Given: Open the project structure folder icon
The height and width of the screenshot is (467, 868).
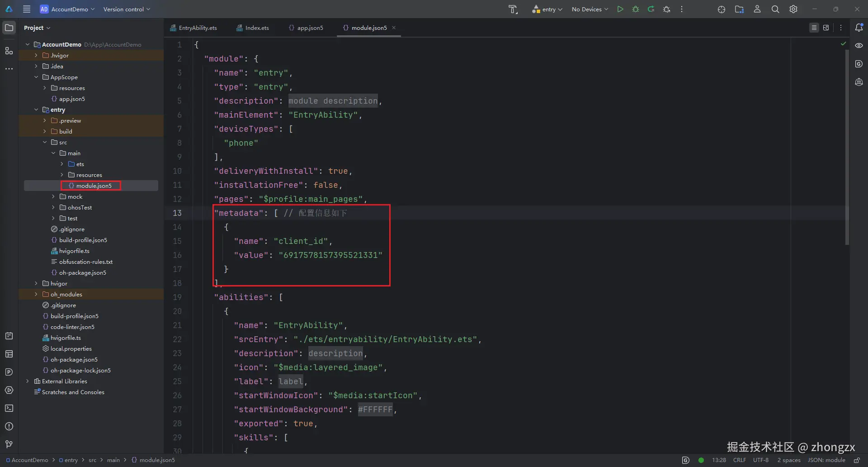Looking at the screenshot, I should point(740,9).
